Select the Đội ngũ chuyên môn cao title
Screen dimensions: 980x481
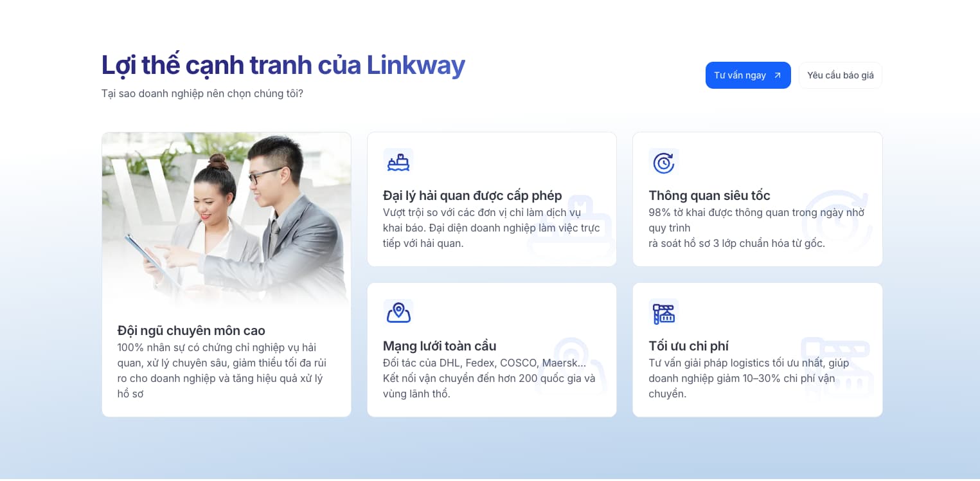coord(191,331)
